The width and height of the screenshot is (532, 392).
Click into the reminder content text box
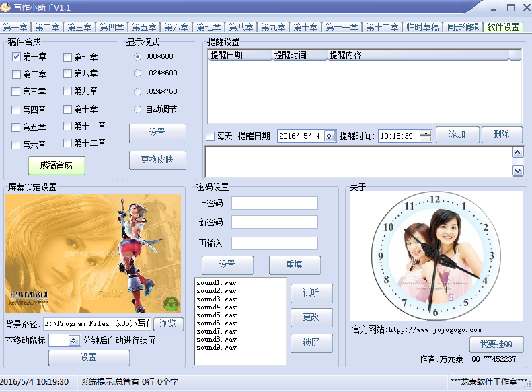(359, 162)
